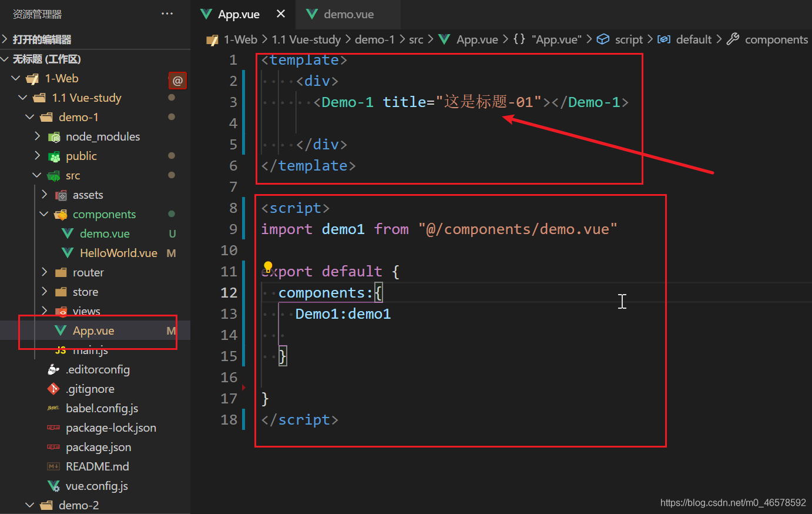Open package-lock.json file
Screen dimensions: 812x514
111,428
